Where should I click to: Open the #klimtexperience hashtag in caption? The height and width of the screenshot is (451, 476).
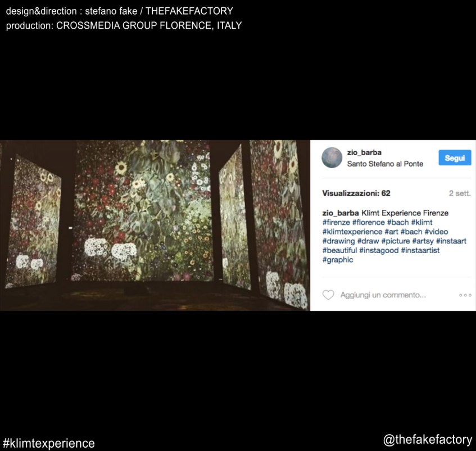[x=352, y=232]
